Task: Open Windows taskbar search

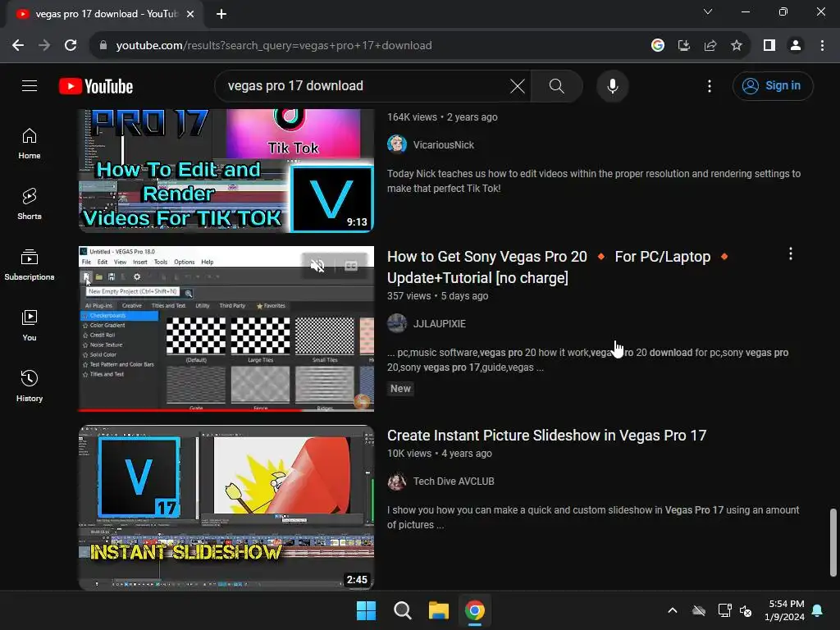Action: 402,610
